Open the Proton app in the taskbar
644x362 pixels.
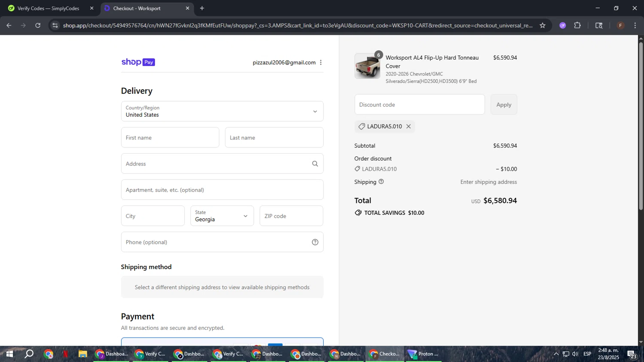pos(424,354)
